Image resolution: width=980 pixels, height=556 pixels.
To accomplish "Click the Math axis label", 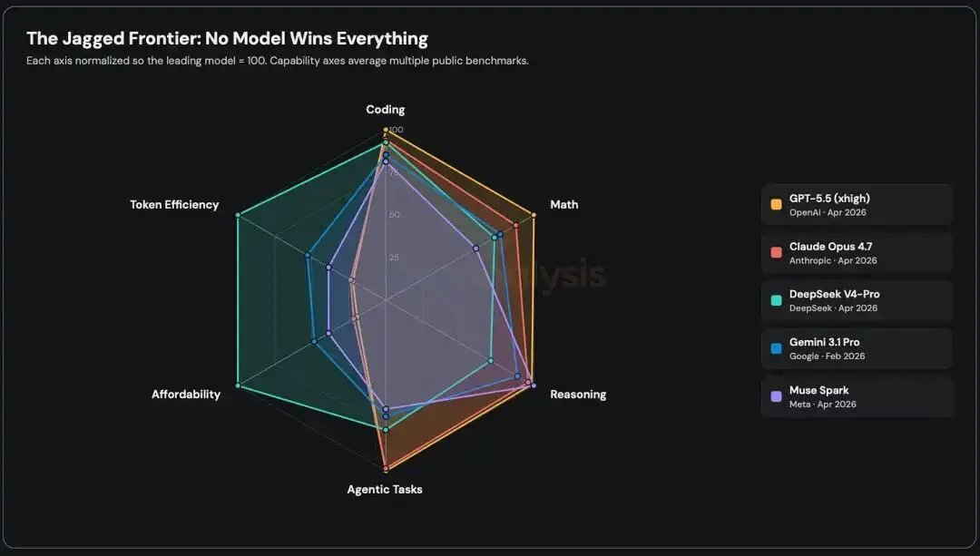I will pyautogui.click(x=563, y=204).
